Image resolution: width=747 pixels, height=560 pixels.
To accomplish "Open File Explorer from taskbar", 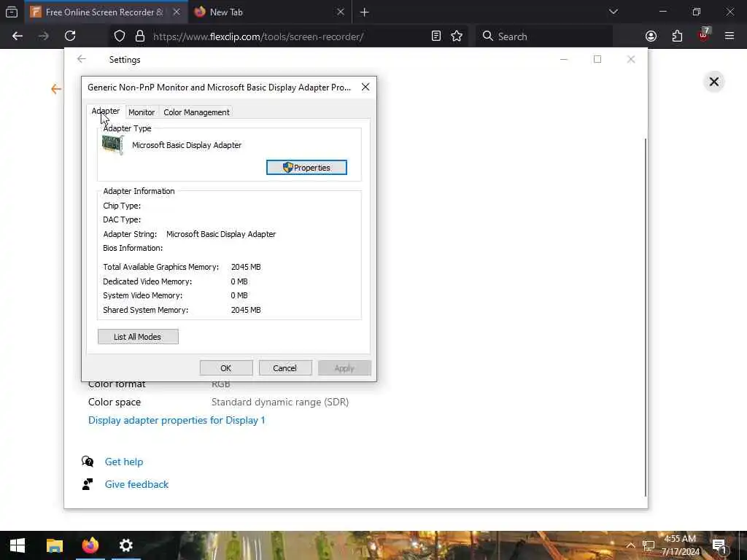I will click(54, 545).
